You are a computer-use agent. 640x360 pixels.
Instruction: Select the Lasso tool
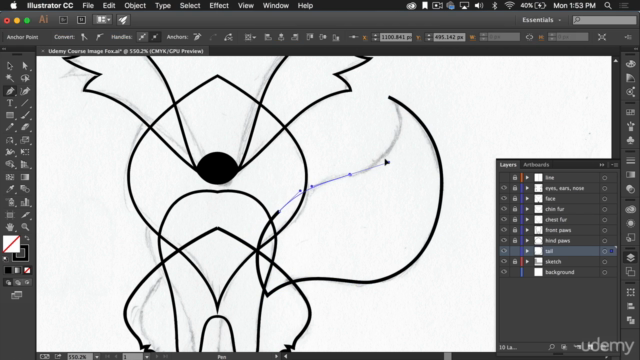25,78
